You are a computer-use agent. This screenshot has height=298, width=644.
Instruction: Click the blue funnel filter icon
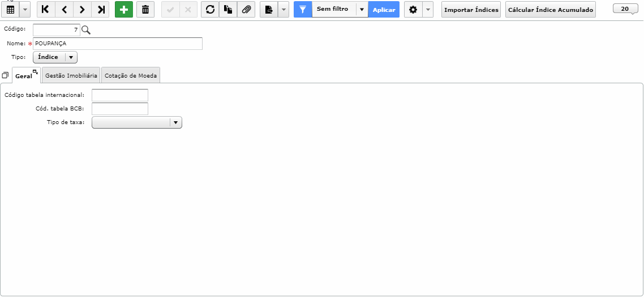click(x=303, y=10)
